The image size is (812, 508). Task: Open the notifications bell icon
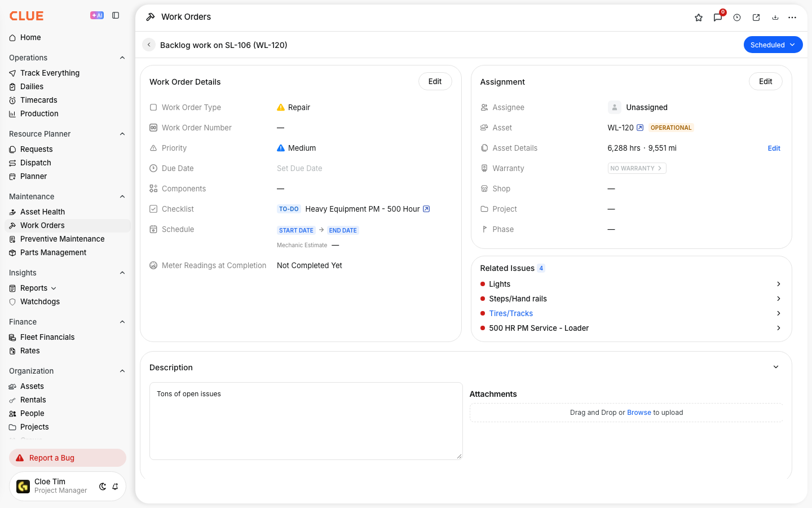tap(115, 487)
